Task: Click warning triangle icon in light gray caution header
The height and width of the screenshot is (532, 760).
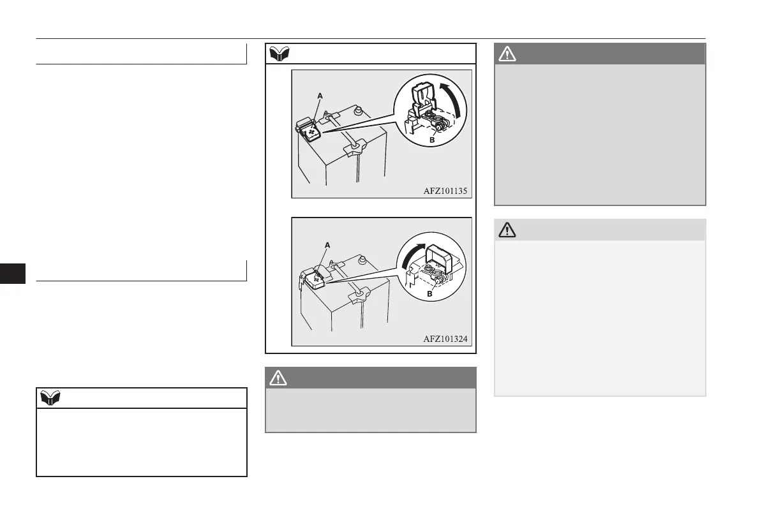Action: coord(507,230)
